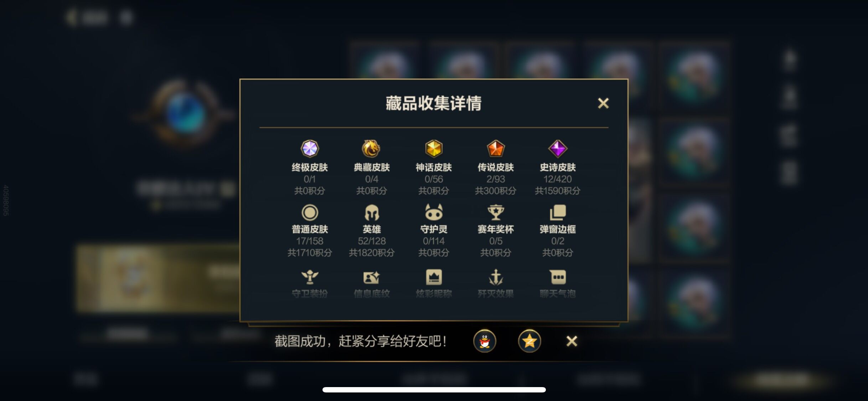The width and height of the screenshot is (868, 401).
Task: Share screenshot to Qzone star button
Action: coord(529,341)
